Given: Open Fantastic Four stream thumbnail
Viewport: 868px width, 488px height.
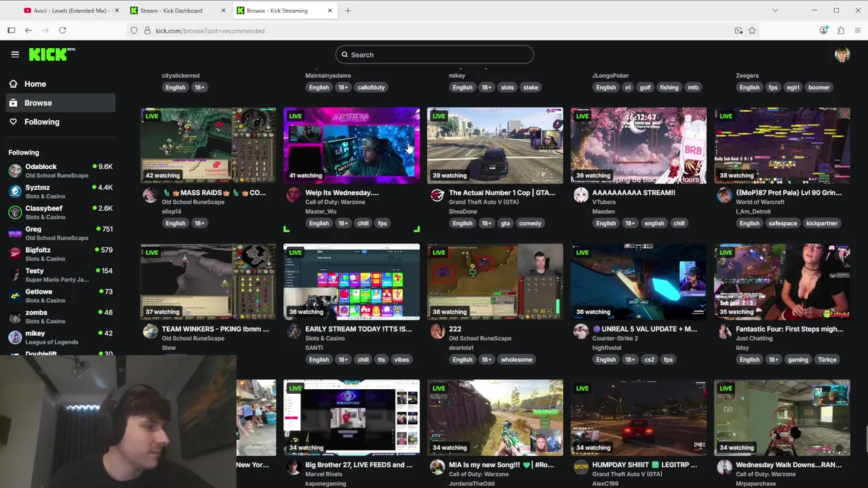Looking at the screenshot, I should pos(782,281).
